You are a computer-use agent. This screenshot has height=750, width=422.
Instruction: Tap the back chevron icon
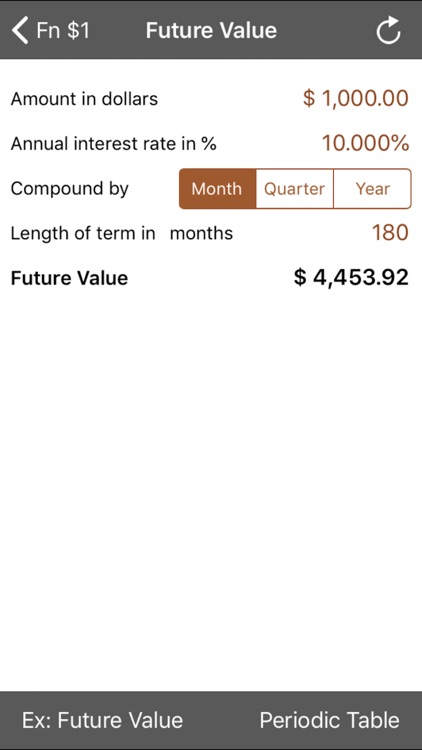pyautogui.click(x=20, y=30)
